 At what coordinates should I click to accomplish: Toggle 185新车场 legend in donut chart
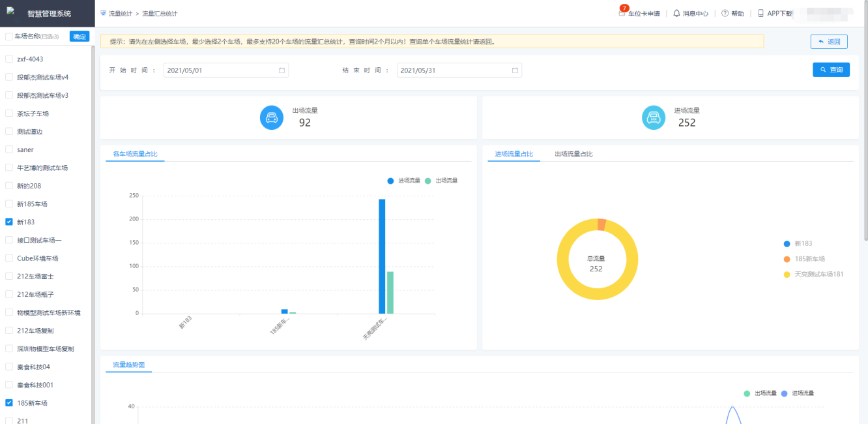pyautogui.click(x=804, y=259)
